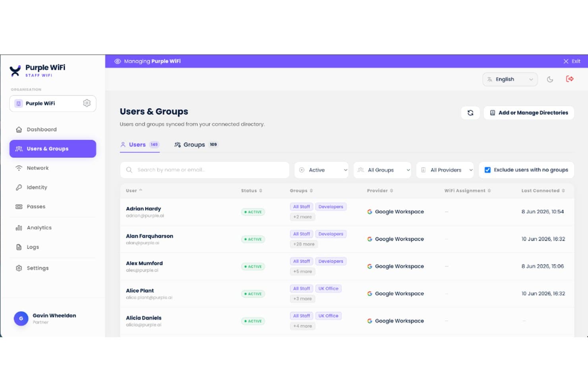This screenshot has height=392, width=588.
Task: Expand +28 more groups for Alan Farquharson
Action: pos(304,244)
